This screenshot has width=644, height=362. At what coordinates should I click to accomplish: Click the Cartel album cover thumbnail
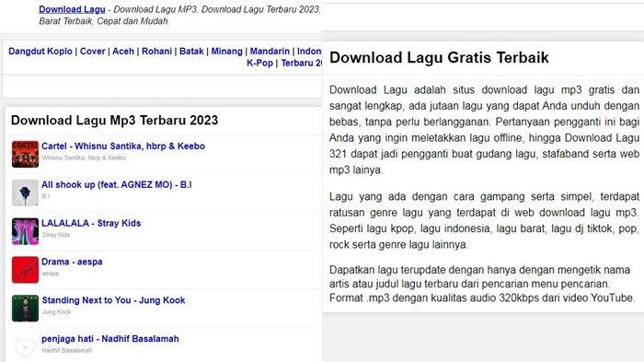pos(25,154)
